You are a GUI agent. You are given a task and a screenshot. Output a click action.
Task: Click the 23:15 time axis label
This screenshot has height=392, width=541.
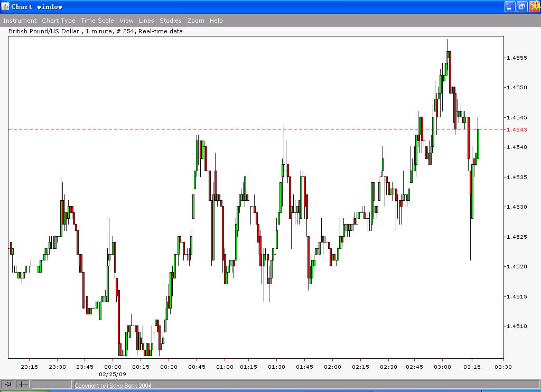[x=30, y=367]
